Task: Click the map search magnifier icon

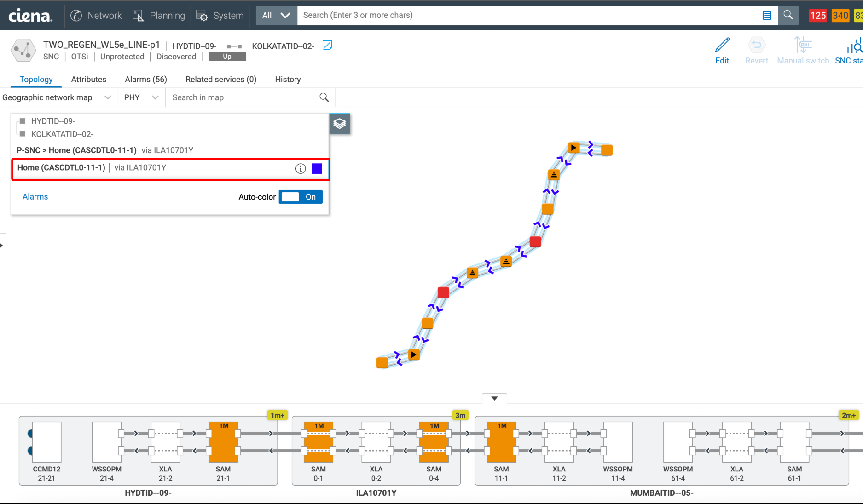Action: [324, 97]
